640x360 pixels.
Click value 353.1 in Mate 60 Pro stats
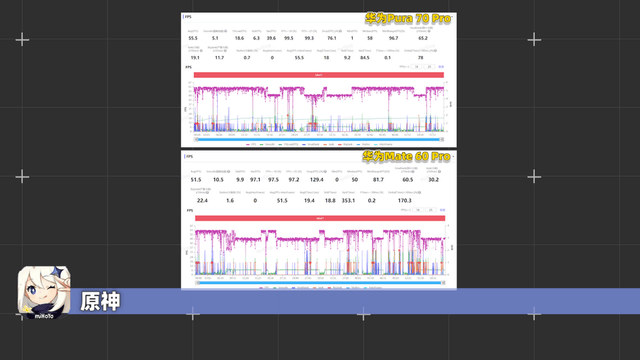click(x=348, y=200)
